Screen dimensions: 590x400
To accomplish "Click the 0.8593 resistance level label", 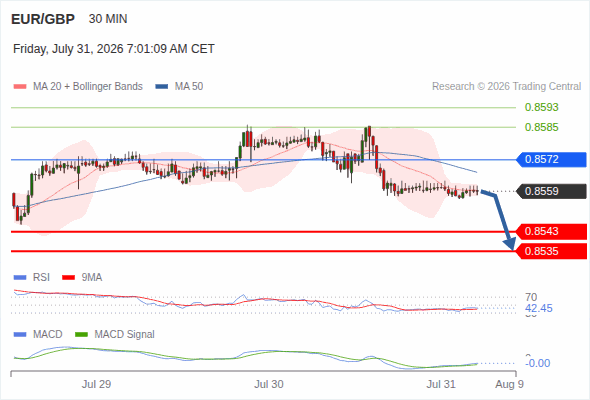I will 541,107.
